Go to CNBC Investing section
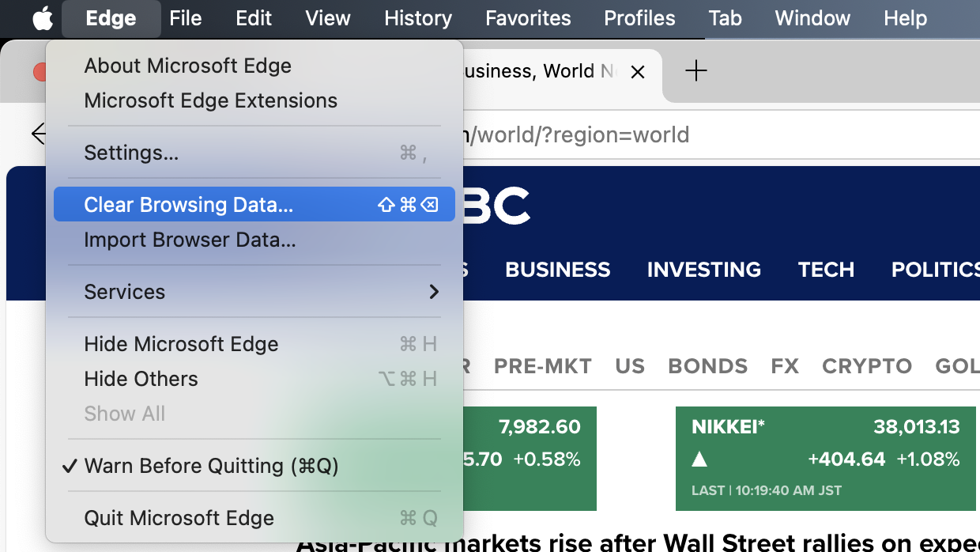980x552 pixels. coord(703,270)
